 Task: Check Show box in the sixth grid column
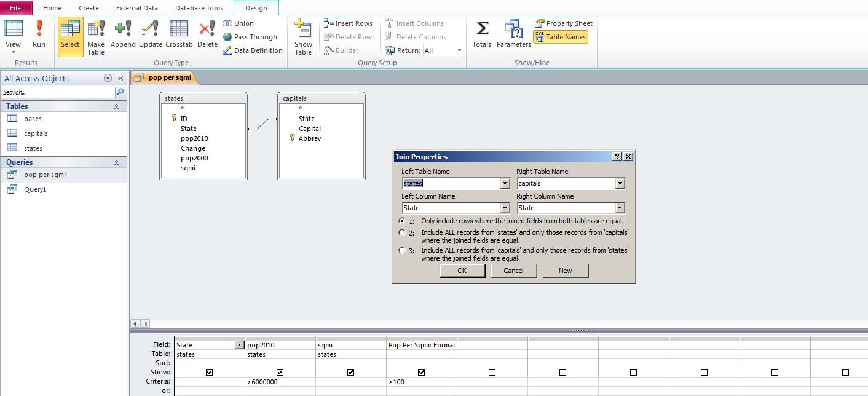point(563,372)
